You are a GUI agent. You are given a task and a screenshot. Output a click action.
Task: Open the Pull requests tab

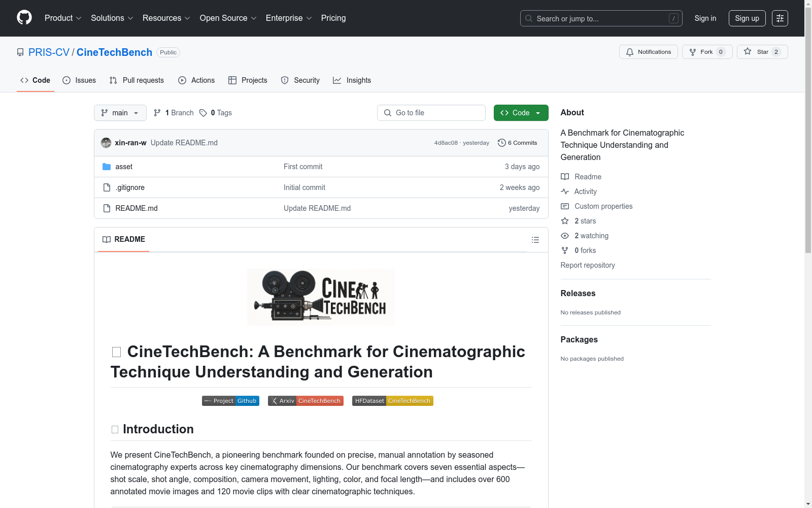(137, 80)
